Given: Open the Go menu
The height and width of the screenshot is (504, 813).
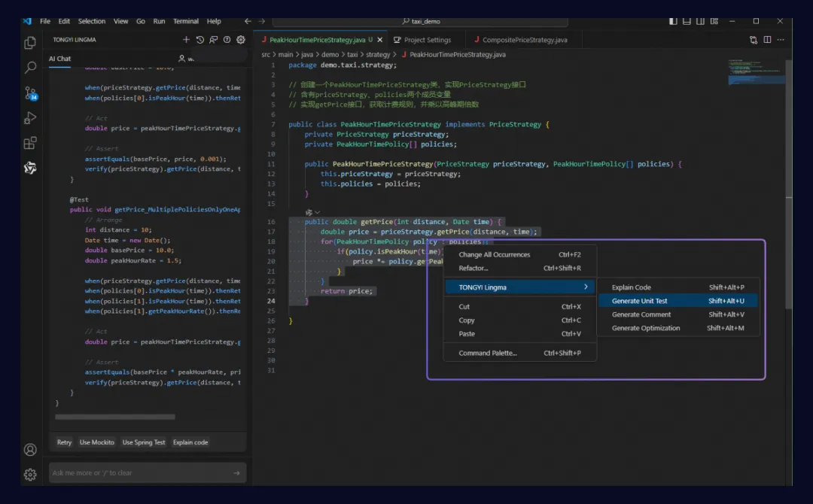Looking at the screenshot, I should pyautogui.click(x=141, y=21).
